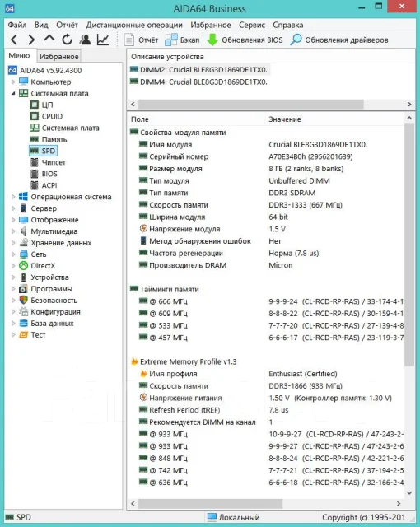
Task: Expand the Отображение node
Action: [x=13, y=220]
